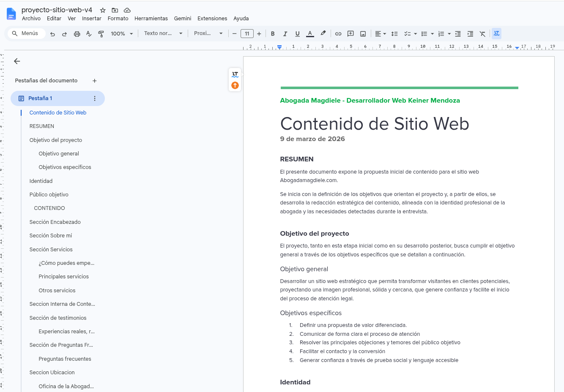Click the orange upward arrow widget icon
The image size is (564, 392).
click(235, 85)
